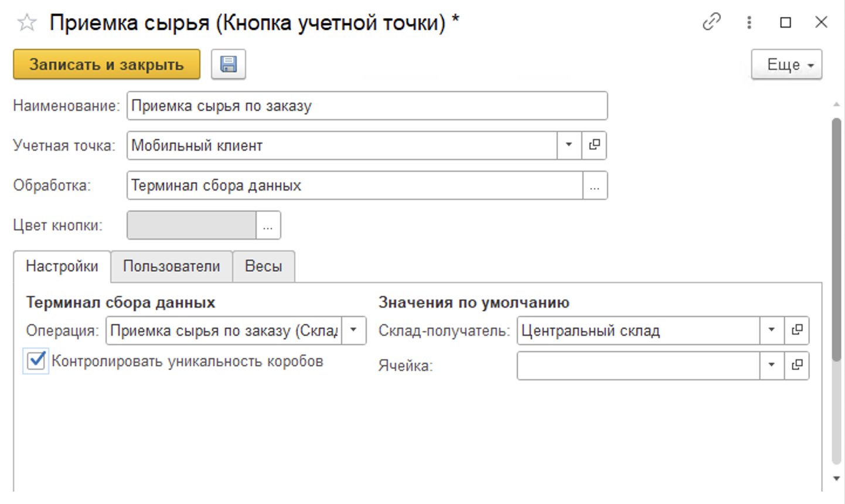Open the Учетная точка linked item icon
This screenshot has height=504, width=845.
tap(594, 145)
